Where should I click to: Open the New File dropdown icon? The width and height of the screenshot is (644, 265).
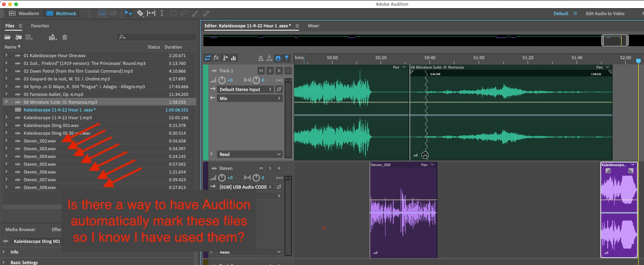pyautogui.click(x=29, y=37)
